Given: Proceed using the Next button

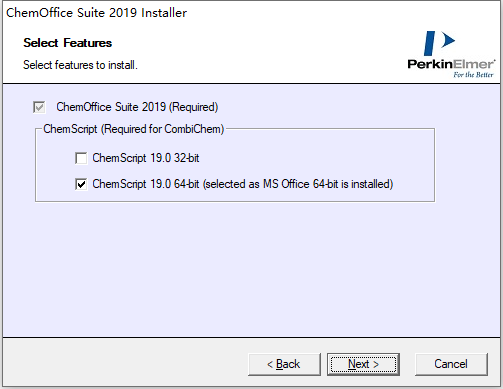Looking at the screenshot, I should click(x=363, y=364).
